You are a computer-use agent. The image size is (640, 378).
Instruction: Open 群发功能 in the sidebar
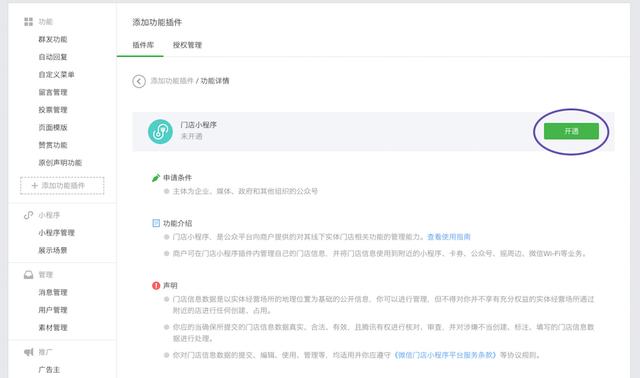pos(53,40)
